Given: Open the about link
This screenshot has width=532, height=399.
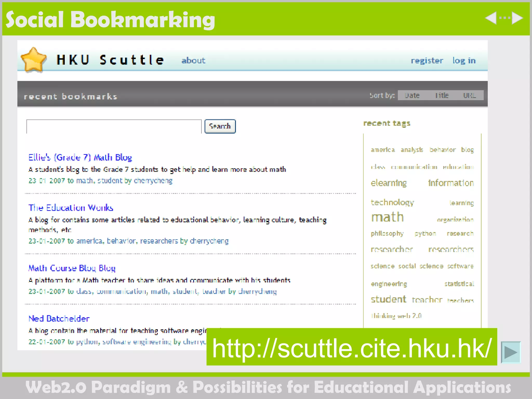Looking at the screenshot, I should click(x=193, y=60).
